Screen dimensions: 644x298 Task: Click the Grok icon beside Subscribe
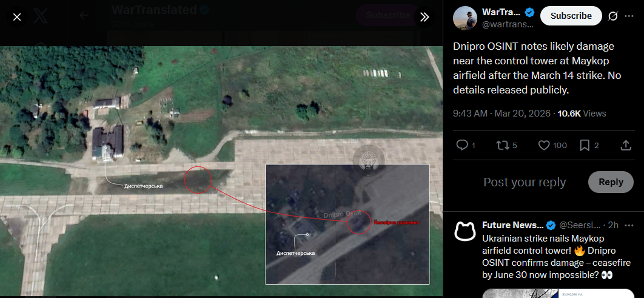tap(613, 16)
